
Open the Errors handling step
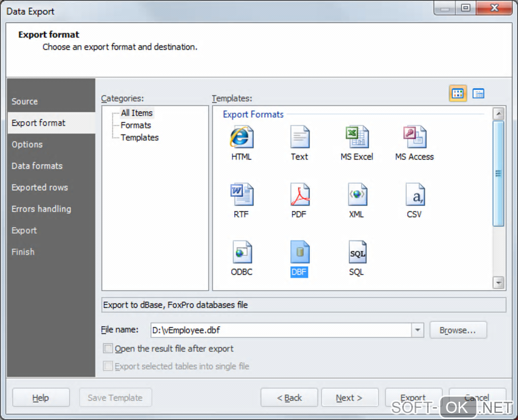pyautogui.click(x=51, y=209)
